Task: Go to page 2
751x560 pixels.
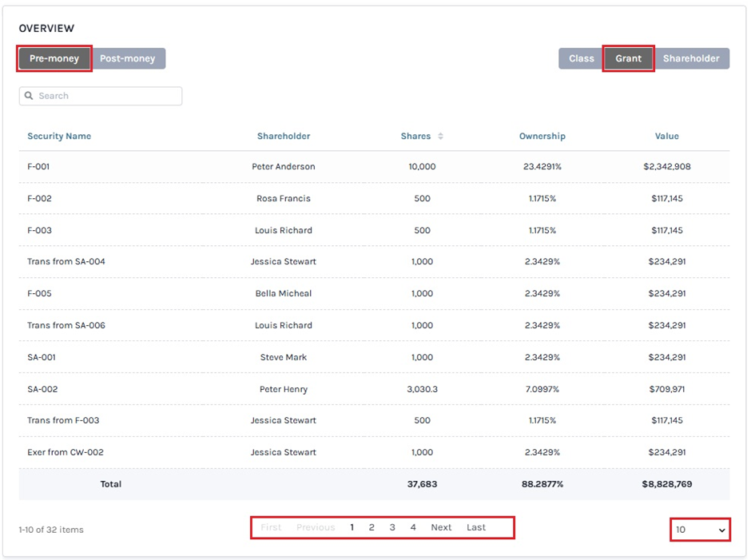Action: tap(372, 527)
